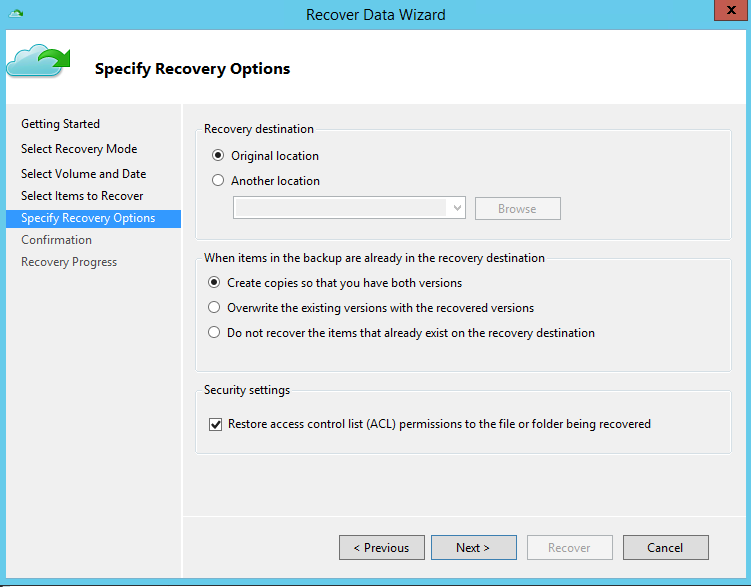Jump to the Recovery Progress step
The width and height of the screenshot is (751, 587).
(69, 262)
